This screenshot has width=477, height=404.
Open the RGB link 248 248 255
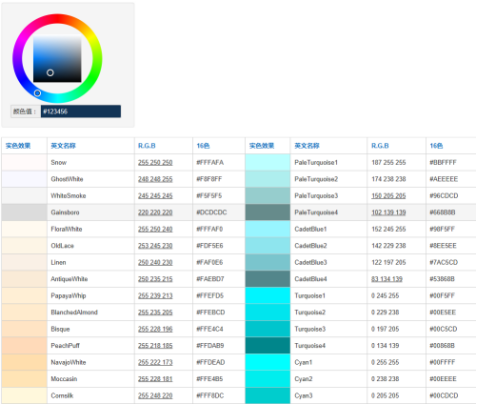point(155,179)
